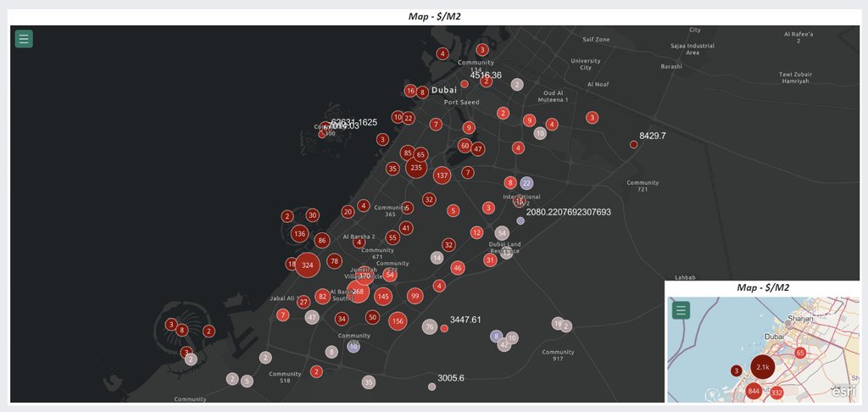
Task: Open the main map hamburger menu
Action: pos(24,38)
